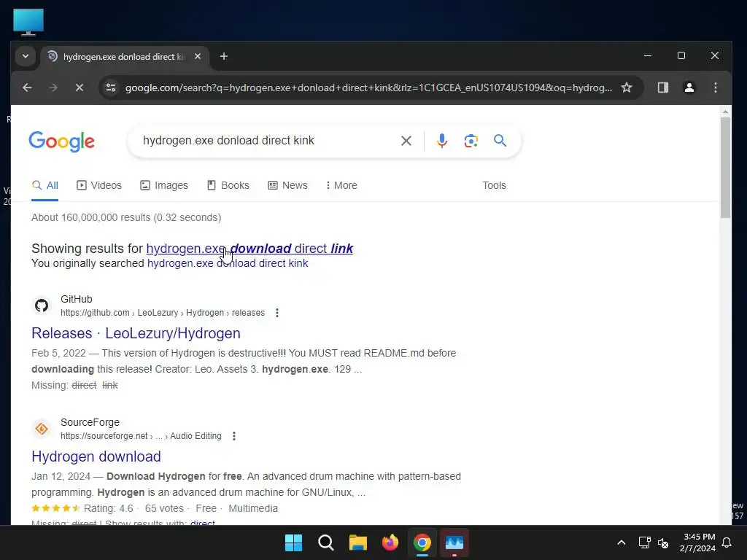Open the blue wave app taskbar icon

pyautogui.click(x=454, y=542)
